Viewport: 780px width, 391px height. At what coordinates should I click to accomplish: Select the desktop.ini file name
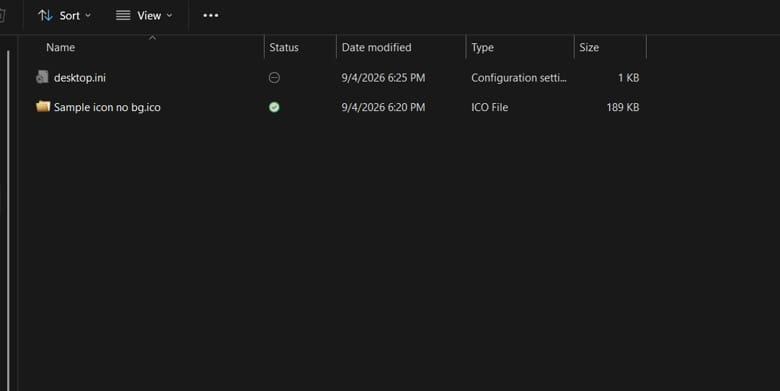80,78
